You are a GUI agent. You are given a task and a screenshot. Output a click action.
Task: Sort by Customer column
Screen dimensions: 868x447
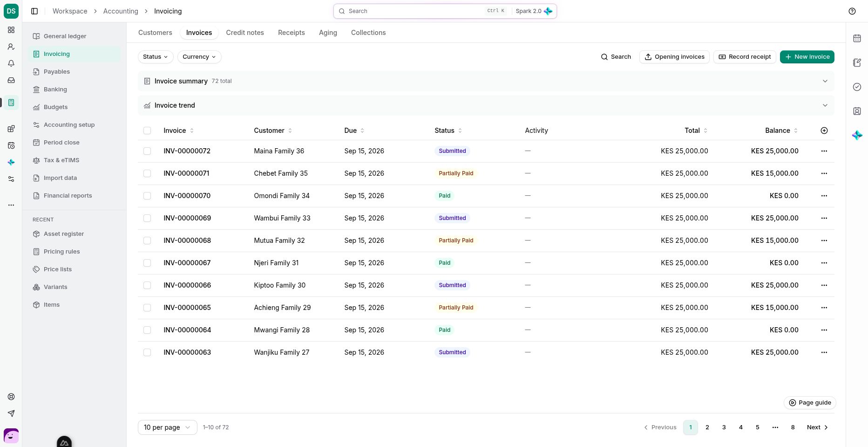[273, 131]
